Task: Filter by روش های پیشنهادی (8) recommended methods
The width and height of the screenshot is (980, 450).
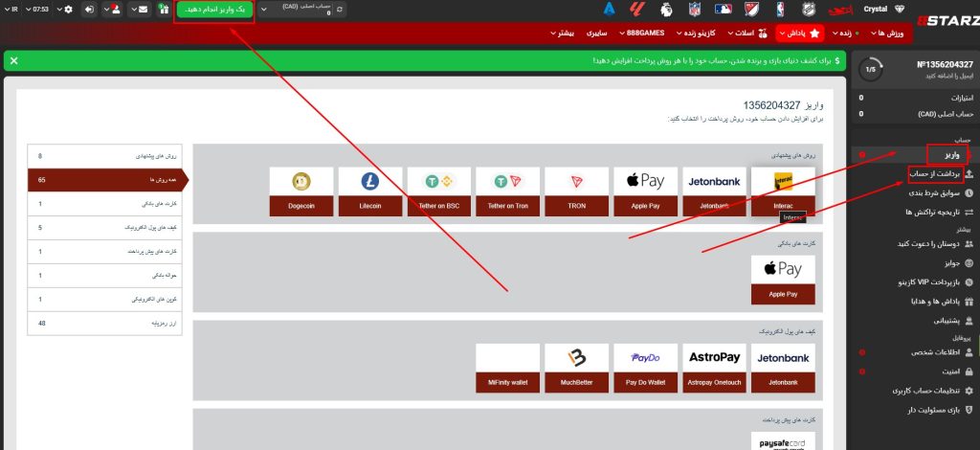Action: point(105,156)
